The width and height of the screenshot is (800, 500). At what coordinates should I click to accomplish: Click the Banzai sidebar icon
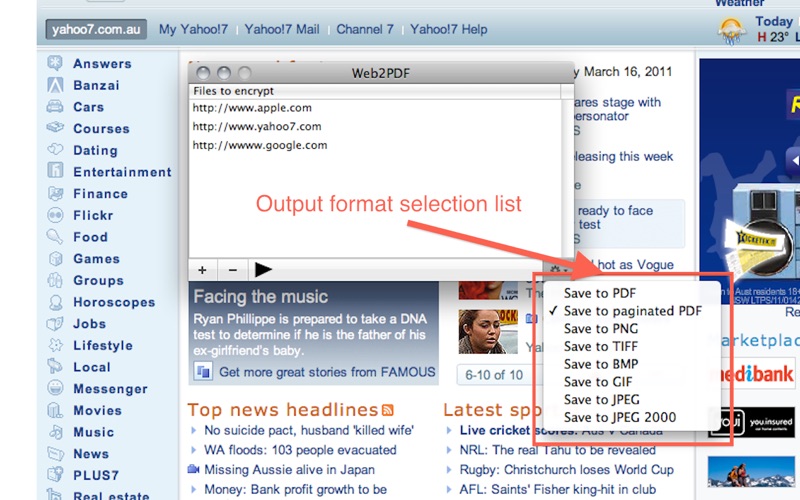coord(55,85)
